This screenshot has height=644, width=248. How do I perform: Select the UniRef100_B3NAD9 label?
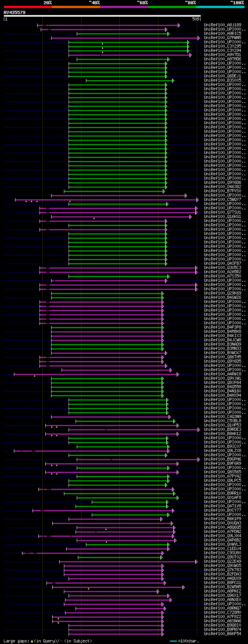[222, 344]
